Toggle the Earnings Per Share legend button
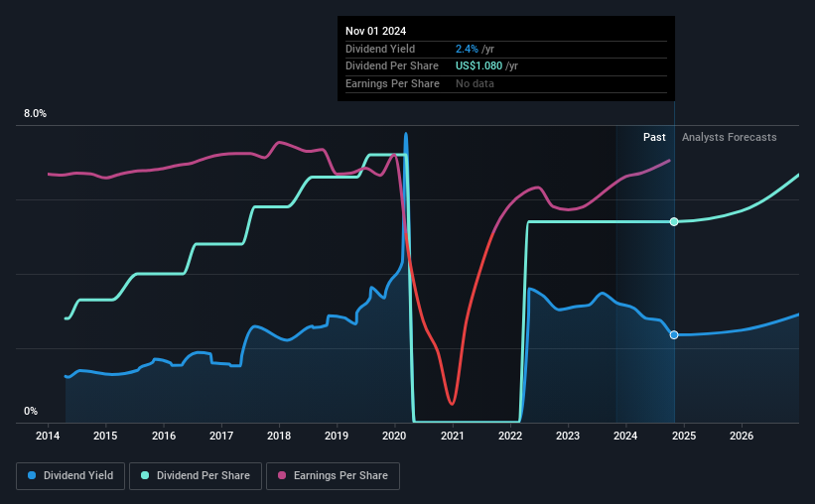The height and width of the screenshot is (504, 815). click(x=333, y=476)
